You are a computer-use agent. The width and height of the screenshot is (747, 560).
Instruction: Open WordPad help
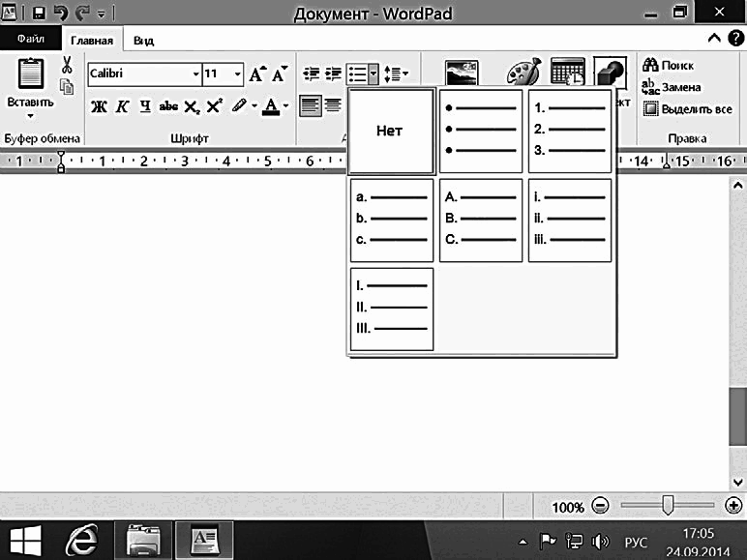coord(736,38)
